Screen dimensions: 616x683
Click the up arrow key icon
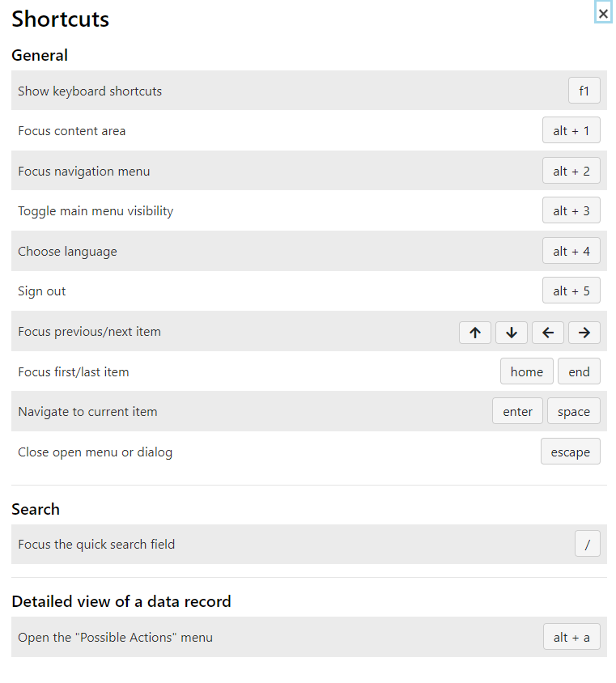[x=475, y=332]
